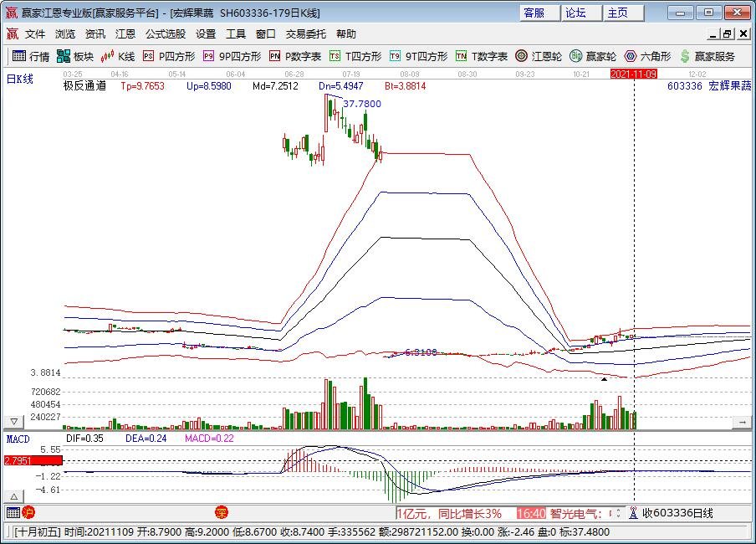Open 赢家服务 dollar-sign icon
Viewport: 756px width, 544px height.
coord(685,56)
